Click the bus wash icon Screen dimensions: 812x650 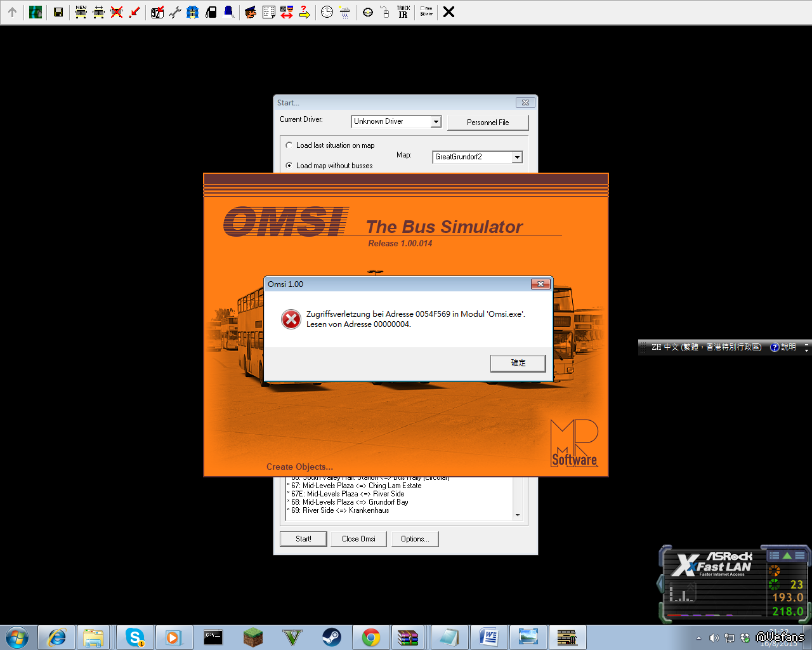(x=193, y=12)
